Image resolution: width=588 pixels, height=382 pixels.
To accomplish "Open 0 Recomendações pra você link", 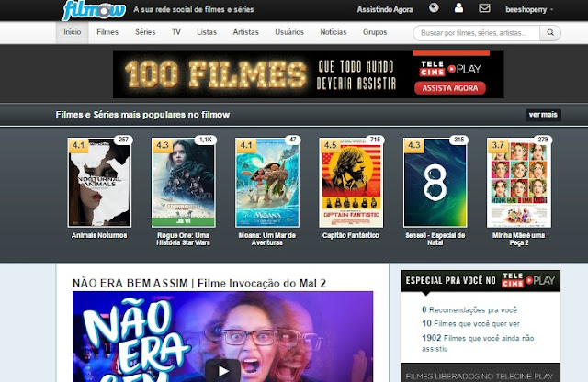I will (469, 310).
